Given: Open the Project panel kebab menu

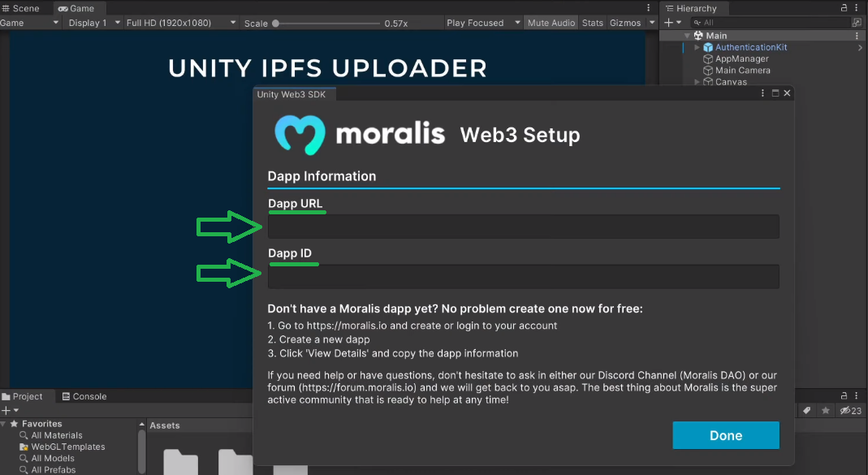Looking at the screenshot, I should (857, 395).
